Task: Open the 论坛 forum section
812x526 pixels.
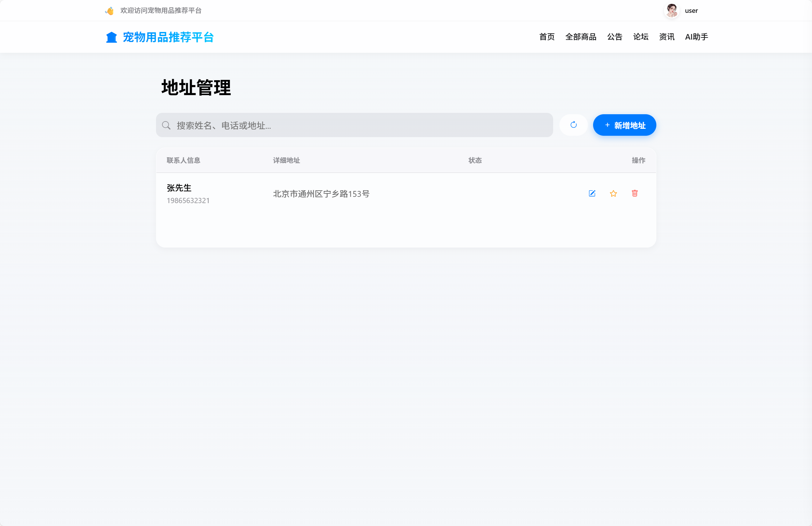Action: [x=640, y=37]
